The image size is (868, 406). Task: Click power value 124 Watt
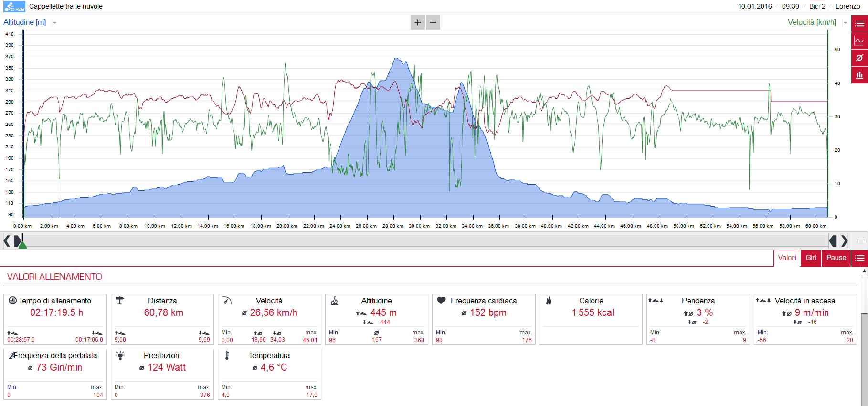167,367
